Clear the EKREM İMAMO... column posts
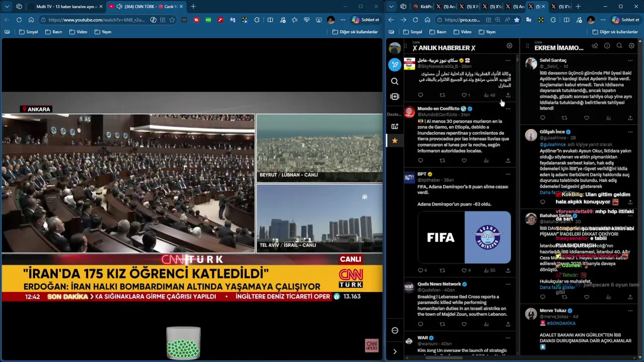 [595, 46]
